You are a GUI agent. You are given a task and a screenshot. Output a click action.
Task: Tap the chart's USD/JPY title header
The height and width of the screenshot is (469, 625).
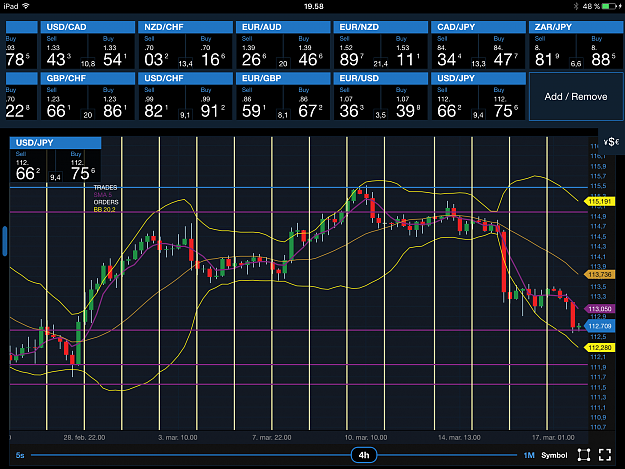(x=55, y=143)
